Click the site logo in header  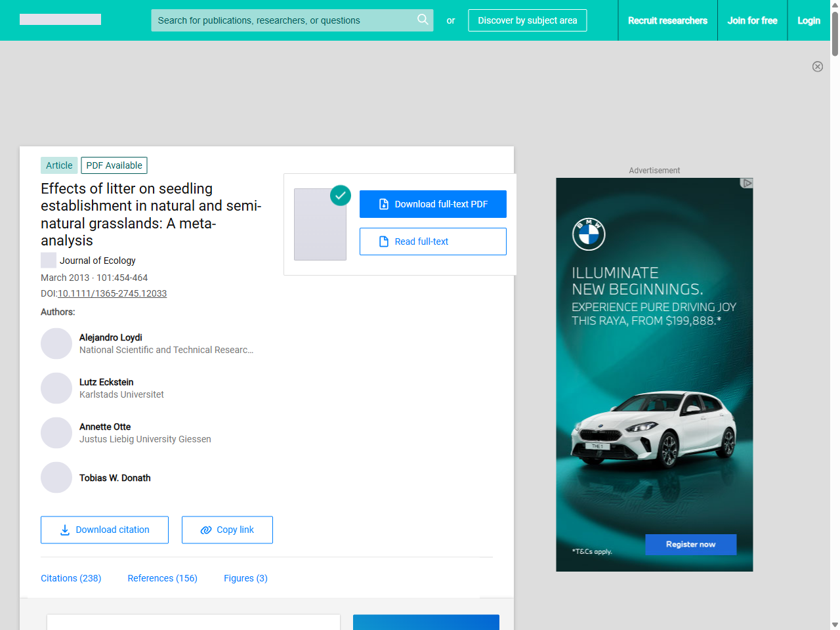[60, 20]
